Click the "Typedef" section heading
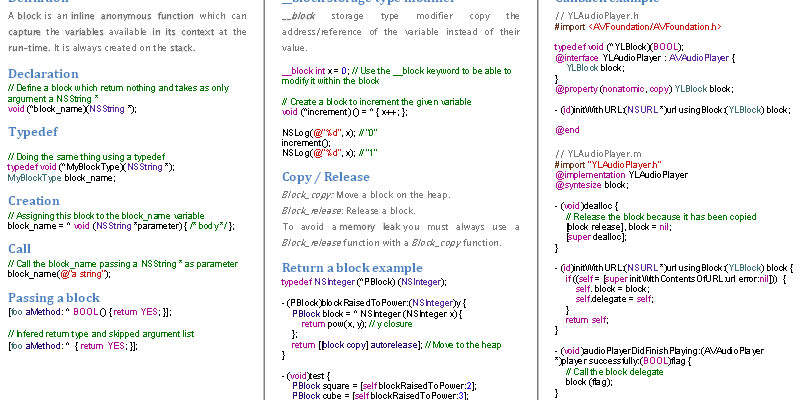Viewport: 800px width, 400px height. [33, 132]
